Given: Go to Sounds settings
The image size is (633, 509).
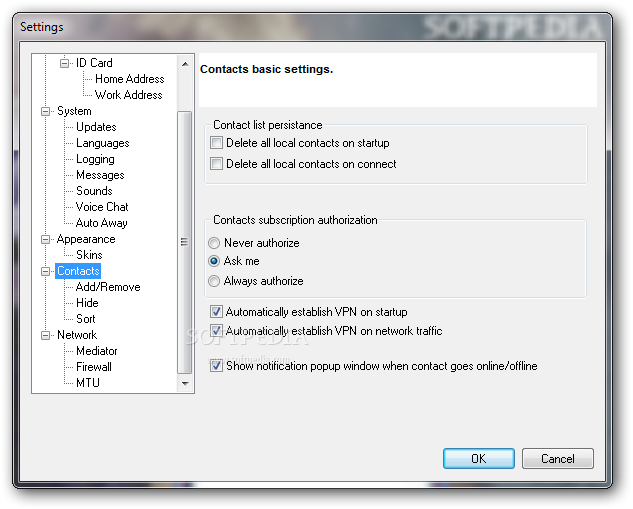Looking at the screenshot, I should (94, 191).
